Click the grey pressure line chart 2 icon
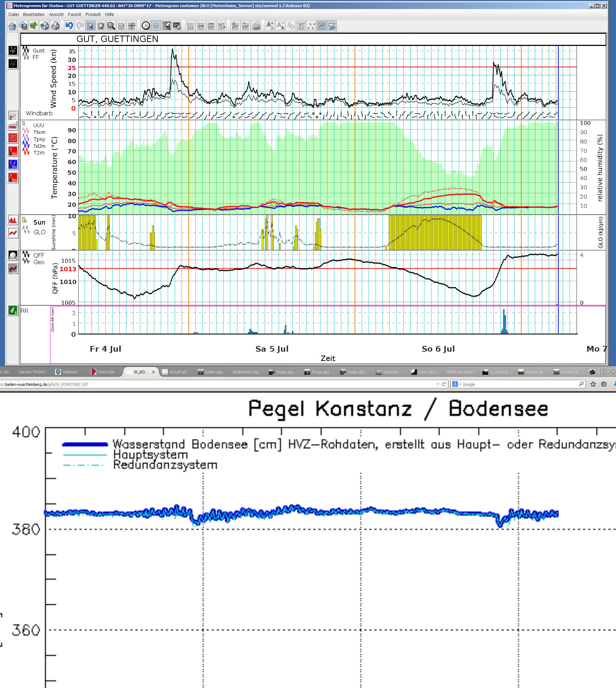The image size is (616, 688). pyautogui.click(x=13, y=268)
